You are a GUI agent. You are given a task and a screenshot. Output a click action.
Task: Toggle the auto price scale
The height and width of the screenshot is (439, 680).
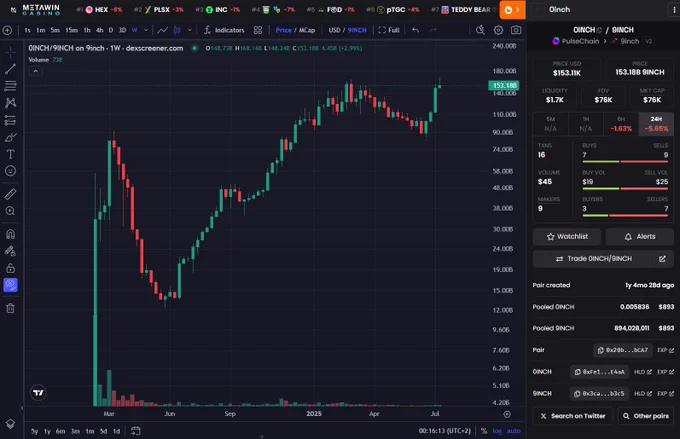pos(513,431)
